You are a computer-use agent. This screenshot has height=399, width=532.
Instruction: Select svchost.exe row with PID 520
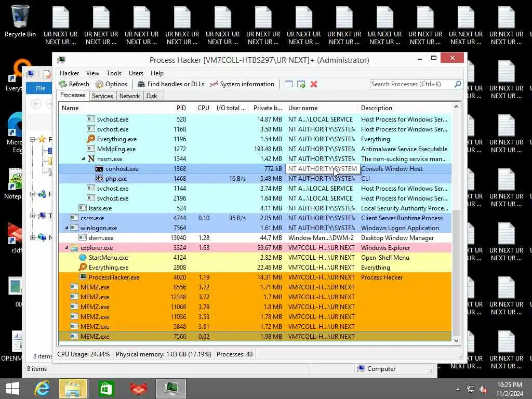(255, 119)
